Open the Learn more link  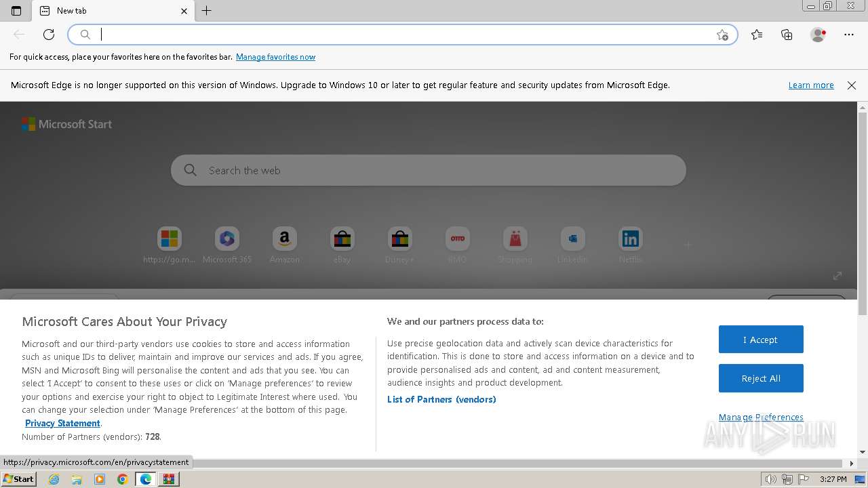click(811, 85)
